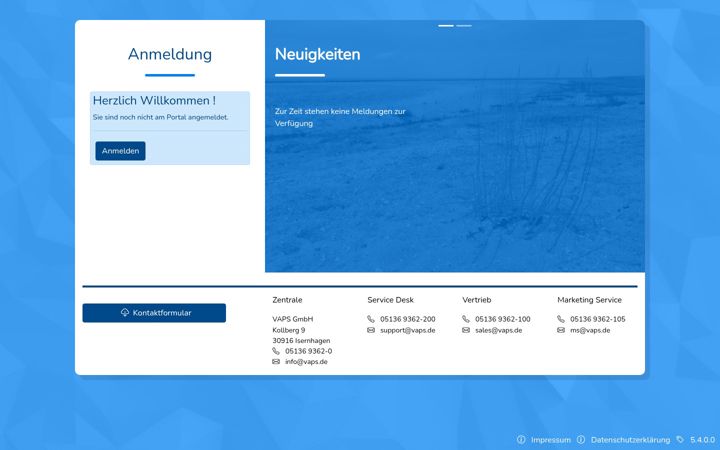Click phone number 05136 9362-200
Image resolution: width=720 pixels, height=450 pixels.
[x=408, y=319]
